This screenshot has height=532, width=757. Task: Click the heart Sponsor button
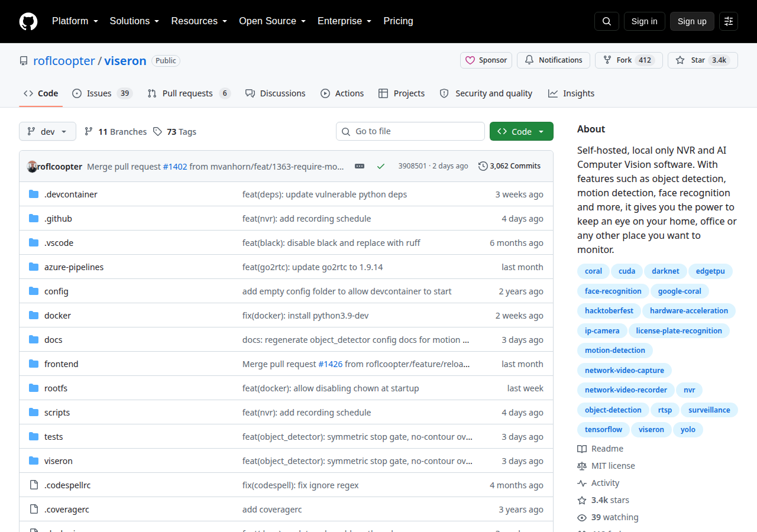[x=486, y=60]
